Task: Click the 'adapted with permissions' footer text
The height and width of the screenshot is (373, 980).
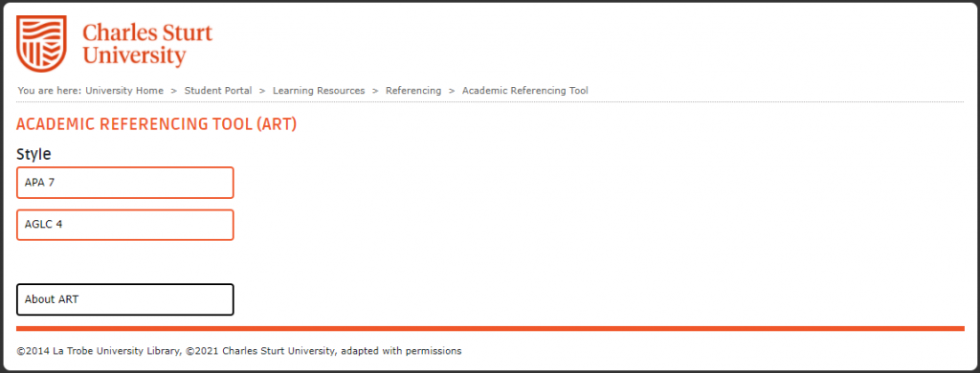Action: pos(401,351)
